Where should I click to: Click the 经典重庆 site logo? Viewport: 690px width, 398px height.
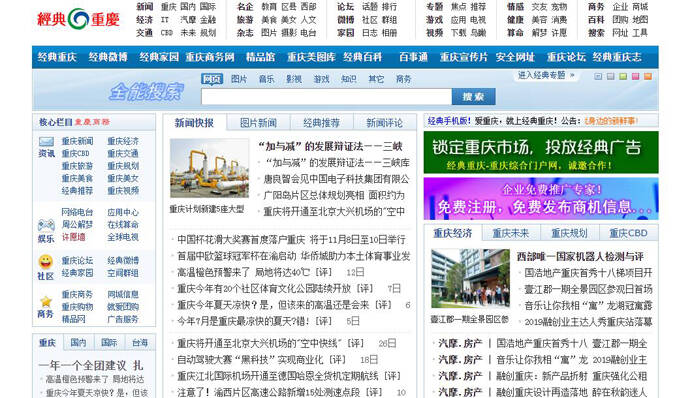click(x=78, y=19)
